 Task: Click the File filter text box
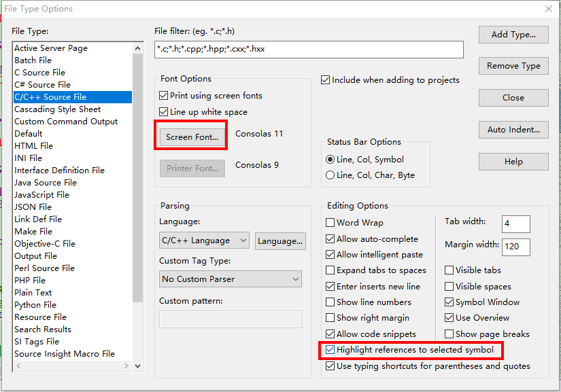click(x=309, y=50)
